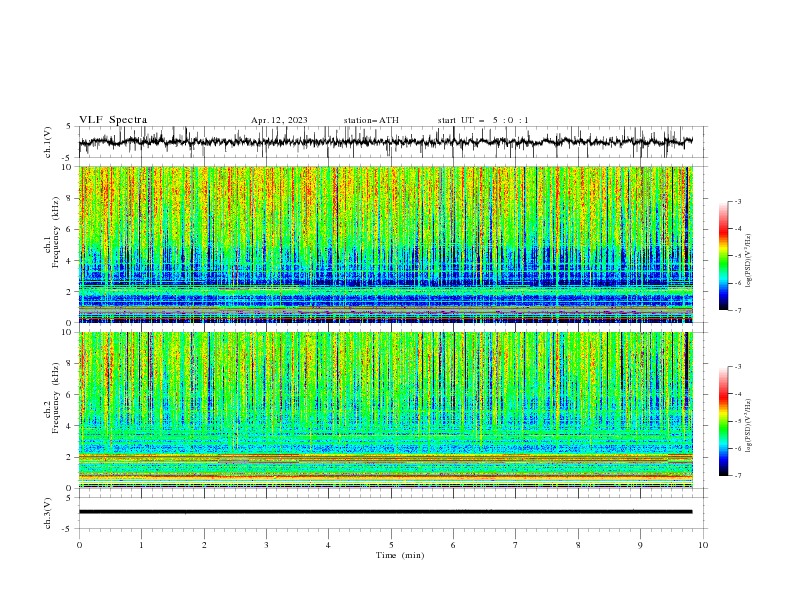Screen dimensions: 792x612
Task: Click the "-4" label on ch.2 colorbar
Action: [738, 394]
